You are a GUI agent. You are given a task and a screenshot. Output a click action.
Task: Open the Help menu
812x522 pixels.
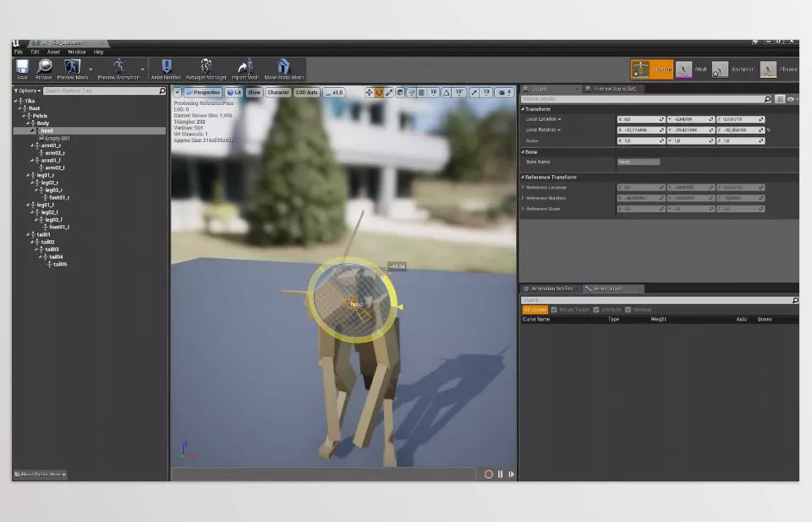[98, 52]
